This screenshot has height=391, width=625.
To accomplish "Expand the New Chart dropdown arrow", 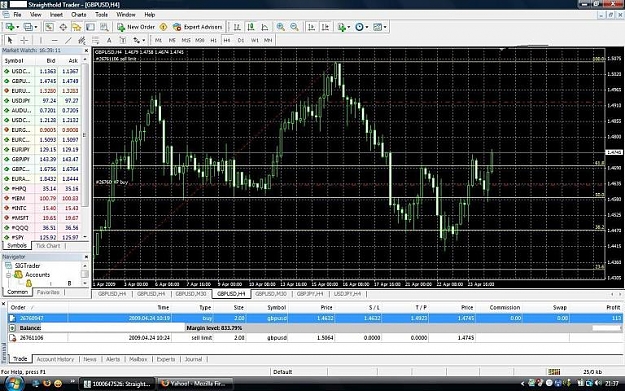I will 18,27.
